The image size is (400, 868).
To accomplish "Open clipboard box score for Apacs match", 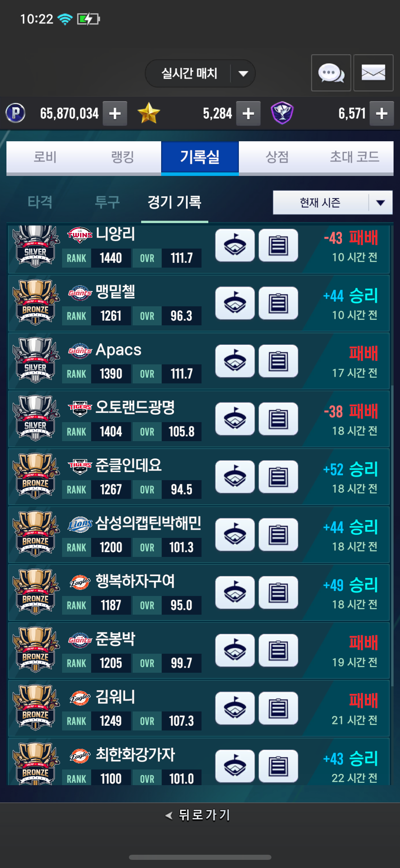I will coord(278,361).
